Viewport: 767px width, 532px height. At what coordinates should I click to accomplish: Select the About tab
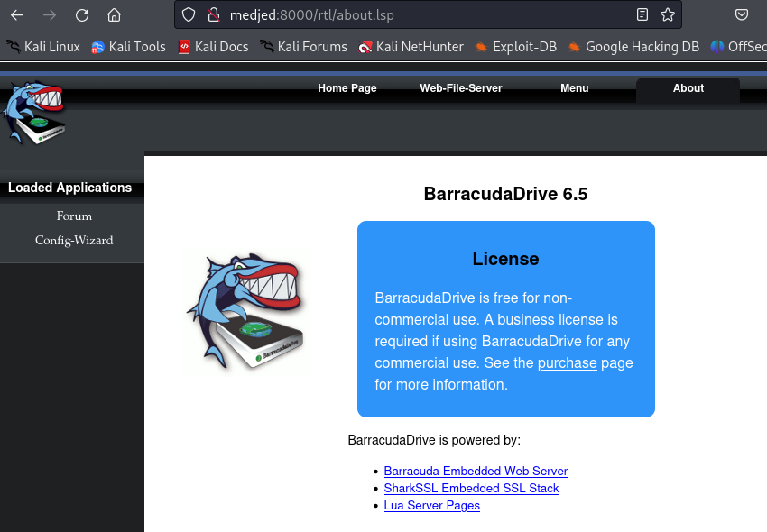coord(688,88)
